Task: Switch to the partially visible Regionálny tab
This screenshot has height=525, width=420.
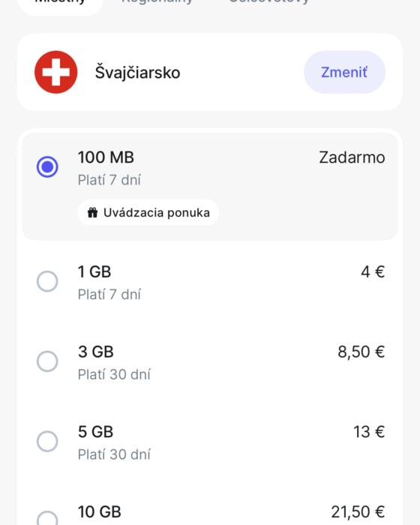Action: pos(157,1)
